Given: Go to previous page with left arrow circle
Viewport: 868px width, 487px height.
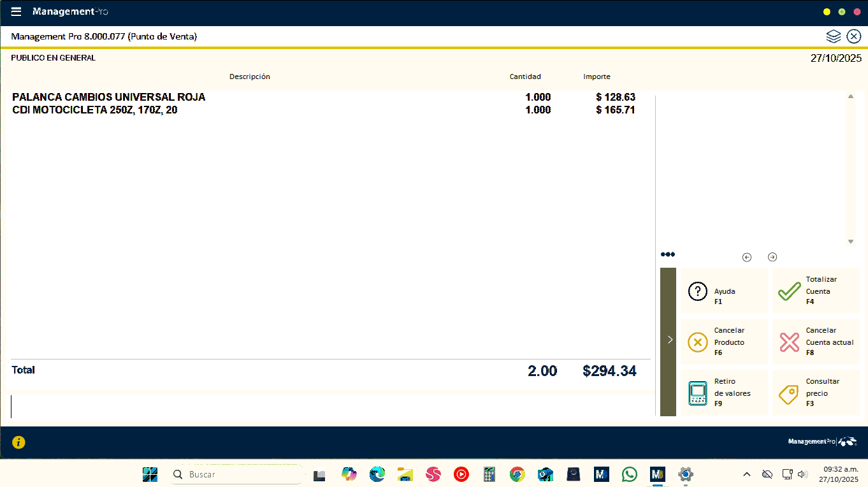Looking at the screenshot, I should 747,258.
